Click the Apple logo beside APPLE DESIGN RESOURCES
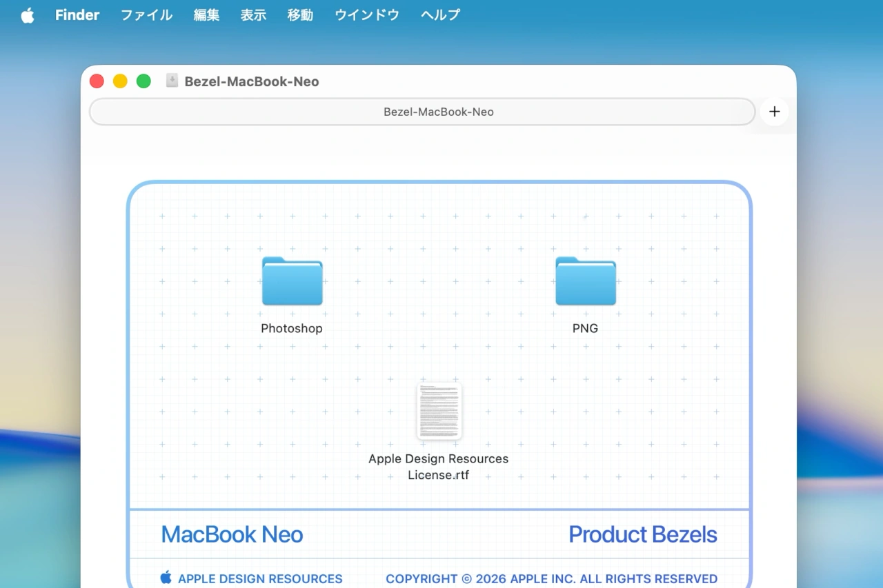Viewport: 883px width, 588px height. click(x=166, y=578)
